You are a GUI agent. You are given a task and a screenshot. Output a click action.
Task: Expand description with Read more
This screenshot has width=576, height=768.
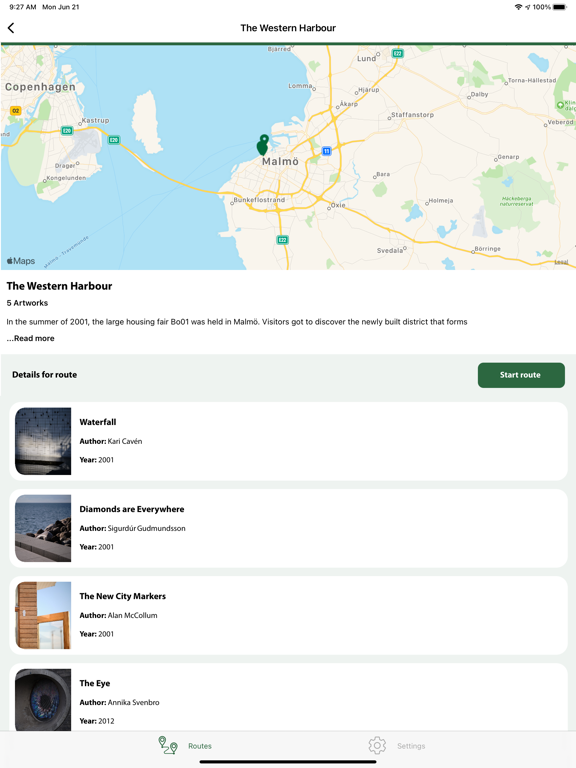pos(30,338)
